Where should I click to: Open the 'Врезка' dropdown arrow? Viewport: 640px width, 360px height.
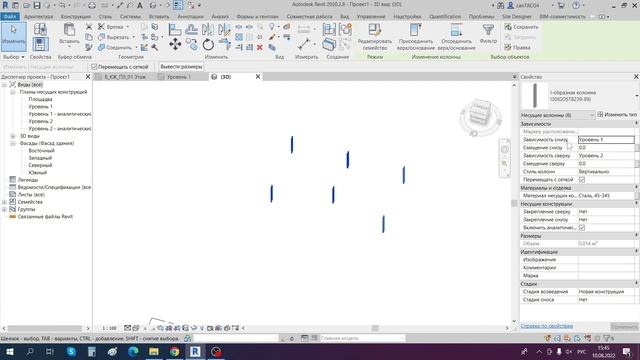128,27
